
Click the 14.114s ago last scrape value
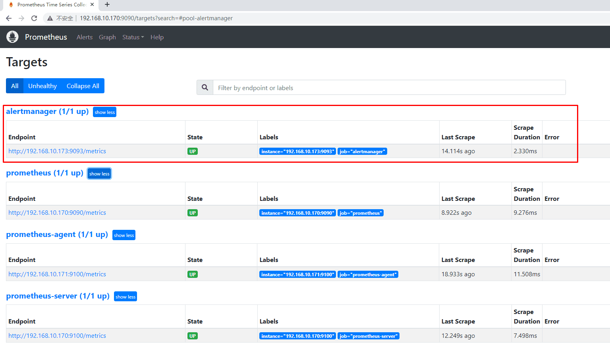coord(458,151)
